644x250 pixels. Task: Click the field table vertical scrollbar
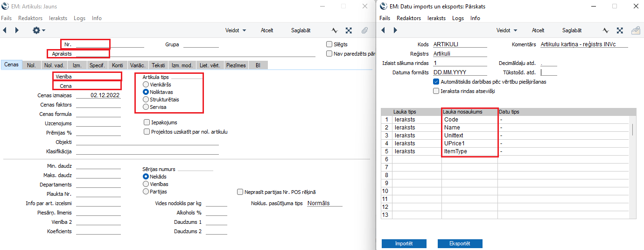pos(633,129)
